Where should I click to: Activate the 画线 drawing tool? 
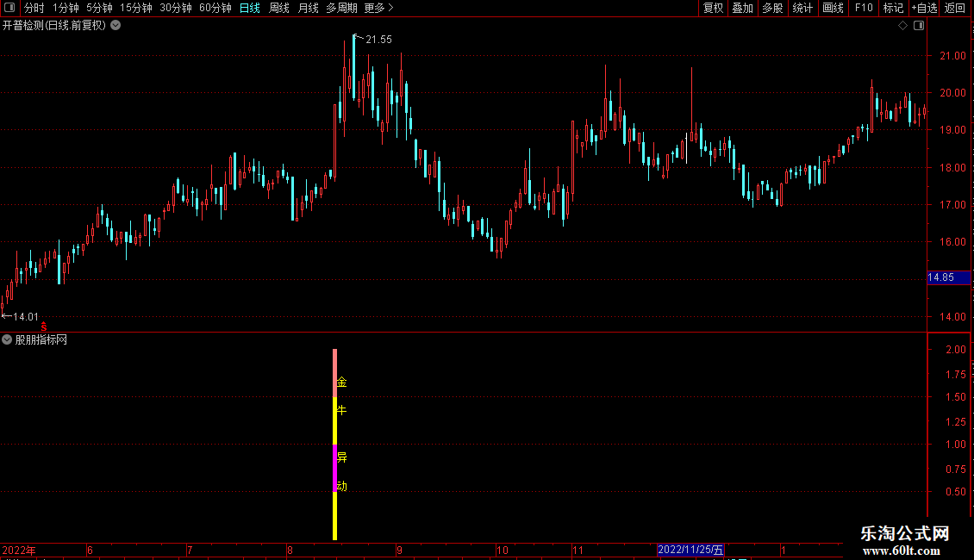point(833,8)
